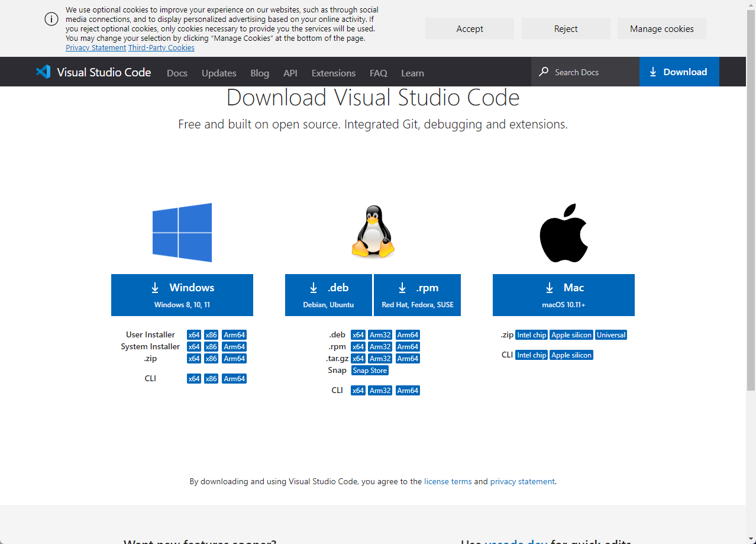Download Mac CLI Intel chip
The image size is (756, 544).
pos(532,355)
